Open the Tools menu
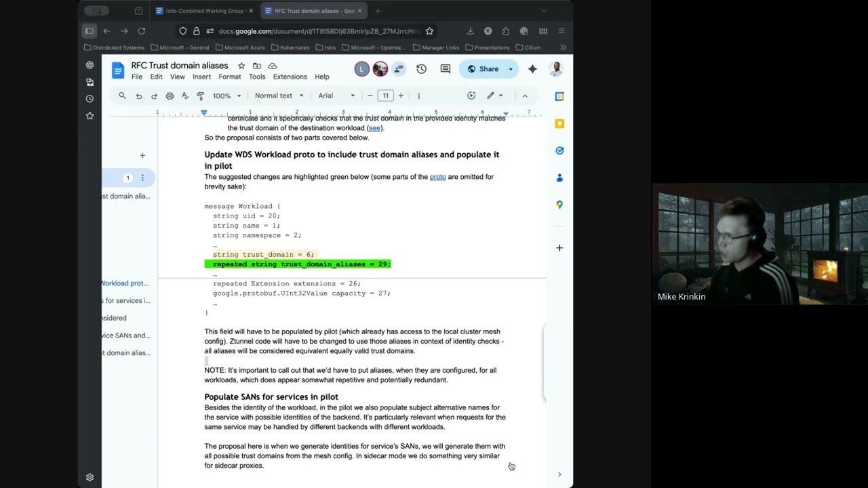The height and width of the screenshot is (488, 868). (x=257, y=77)
